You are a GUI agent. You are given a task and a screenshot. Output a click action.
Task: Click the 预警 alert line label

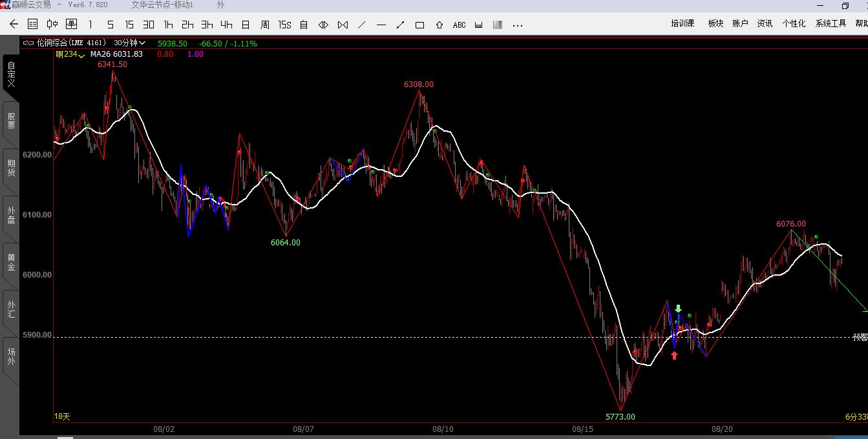[860, 337]
